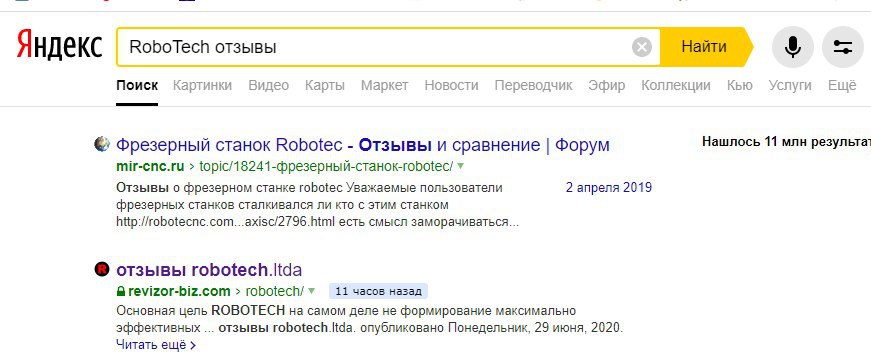Screen dimensions: 871x364
Task: Click 'Нашлось 11 млн результатов' text
Action: click(x=786, y=142)
